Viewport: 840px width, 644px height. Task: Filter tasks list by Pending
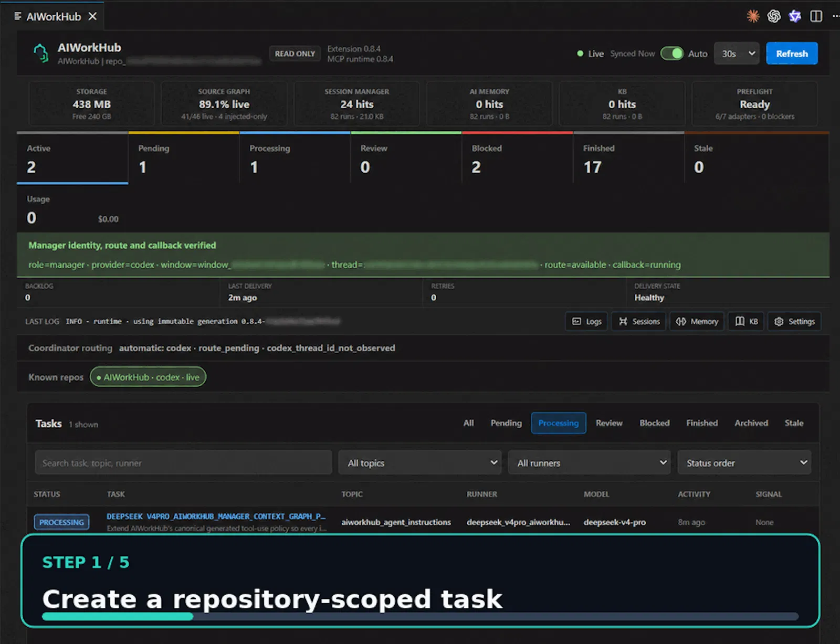(506, 423)
